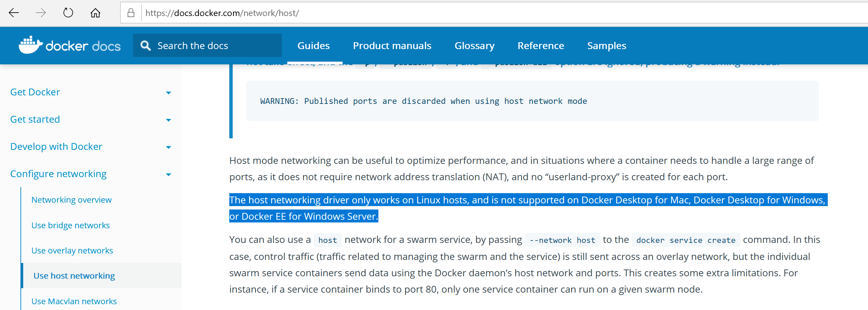Reload the page with refresh icon
Screen dimensions: 868x310
(68, 13)
